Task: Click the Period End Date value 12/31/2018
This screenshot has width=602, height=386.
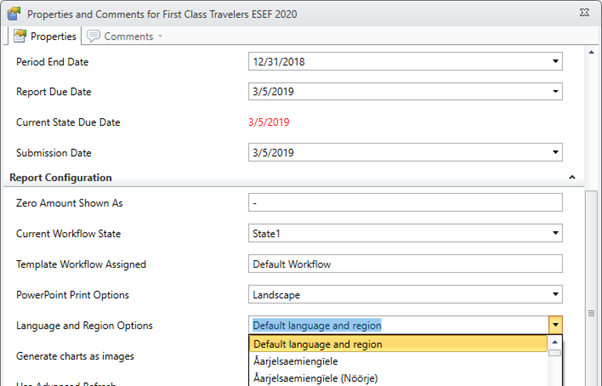Action: click(x=279, y=62)
